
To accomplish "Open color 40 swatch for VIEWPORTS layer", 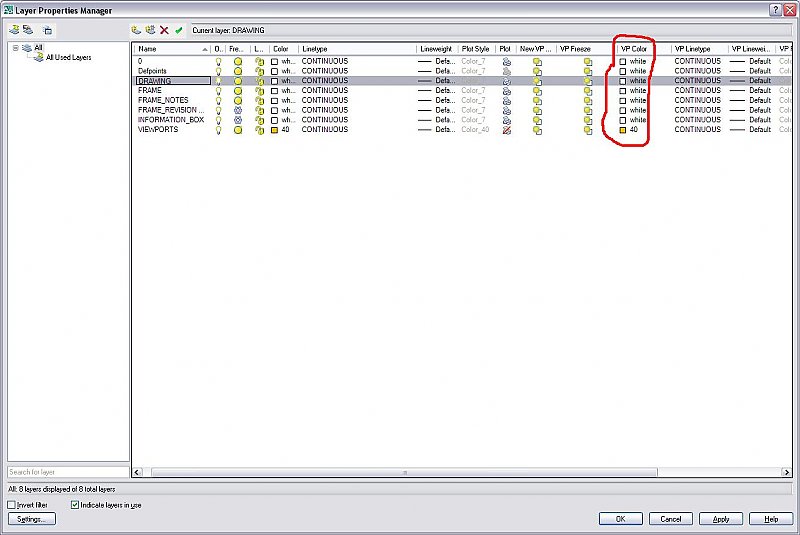I will 274,130.
